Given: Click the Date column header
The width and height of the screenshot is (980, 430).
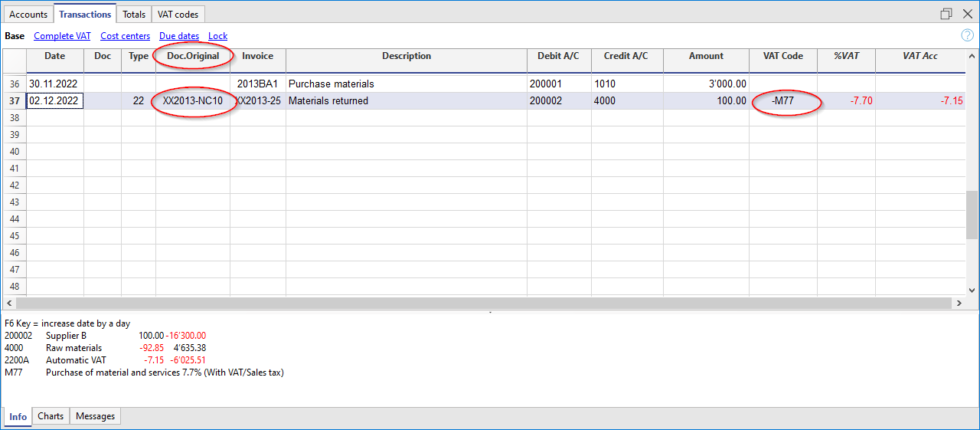Looking at the screenshot, I should coord(54,61).
